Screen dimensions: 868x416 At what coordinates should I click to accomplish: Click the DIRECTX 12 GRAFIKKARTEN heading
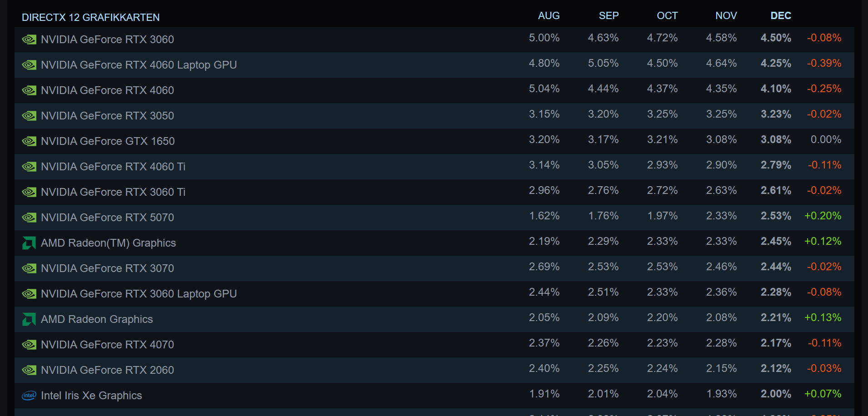coord(91,17)
